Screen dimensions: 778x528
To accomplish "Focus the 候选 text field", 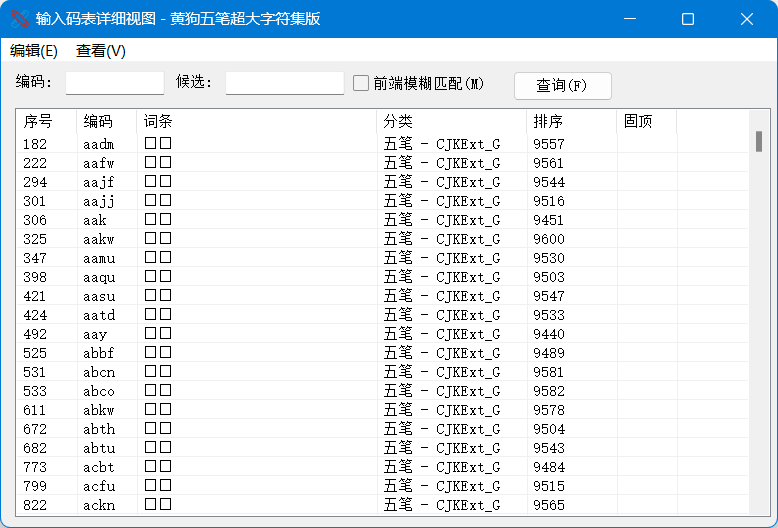I will (x=284, y=83).
